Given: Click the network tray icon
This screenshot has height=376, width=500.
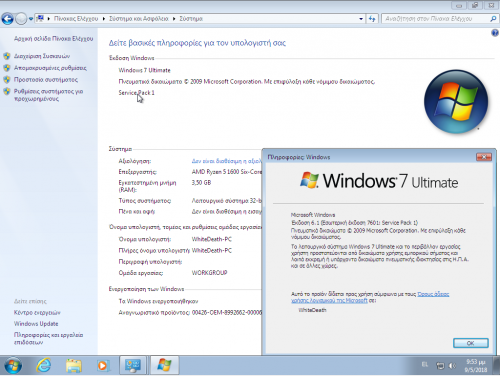Looking at the screenshot, I should (x=440, y=366).
